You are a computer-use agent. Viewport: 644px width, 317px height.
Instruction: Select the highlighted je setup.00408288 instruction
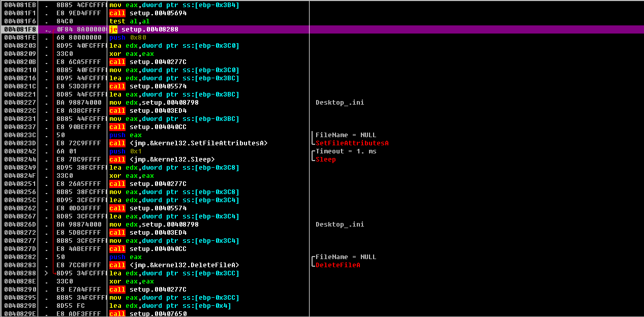point(144,29)
